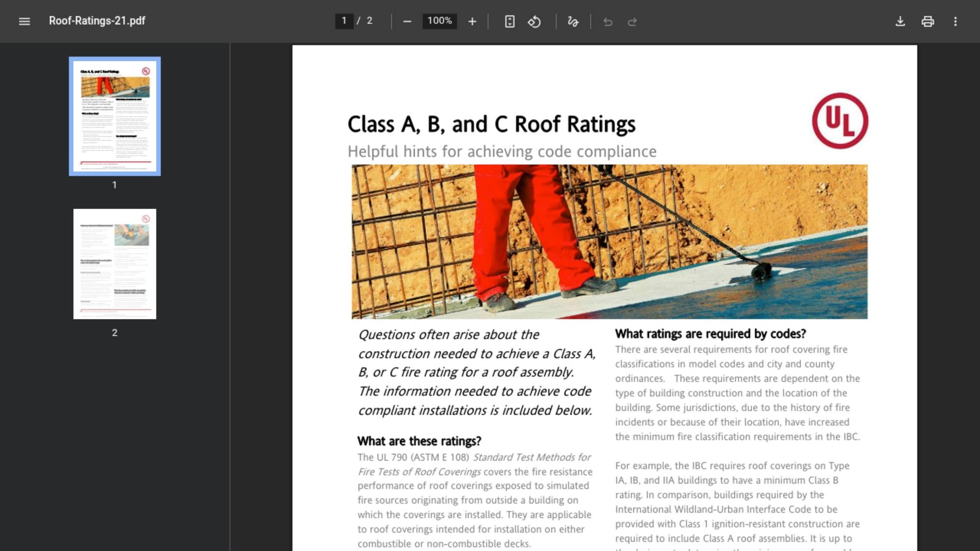This screenshot has height=551, width=980.
Task: Click the Roof-Ratings-21.pdf file title
Action: (97, 21)
